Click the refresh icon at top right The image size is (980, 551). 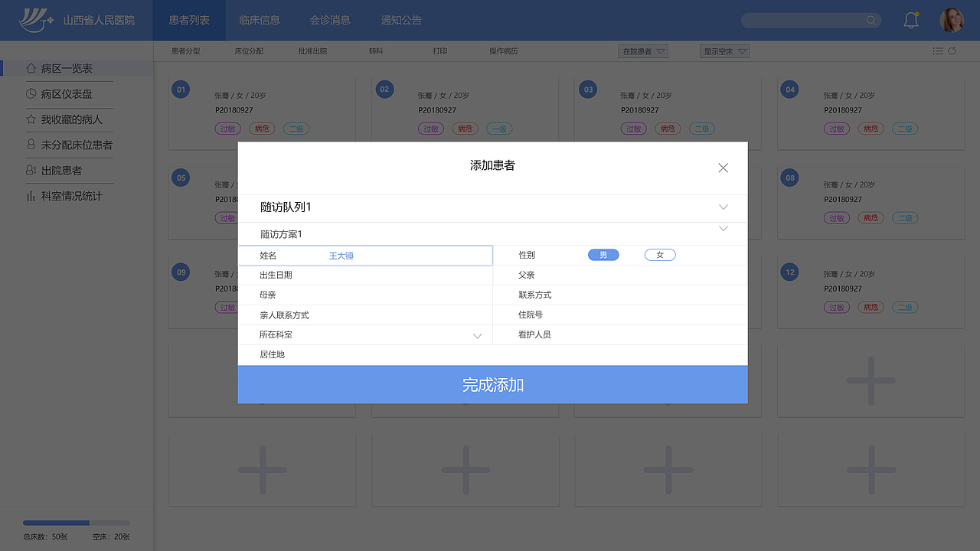(952, 51)
